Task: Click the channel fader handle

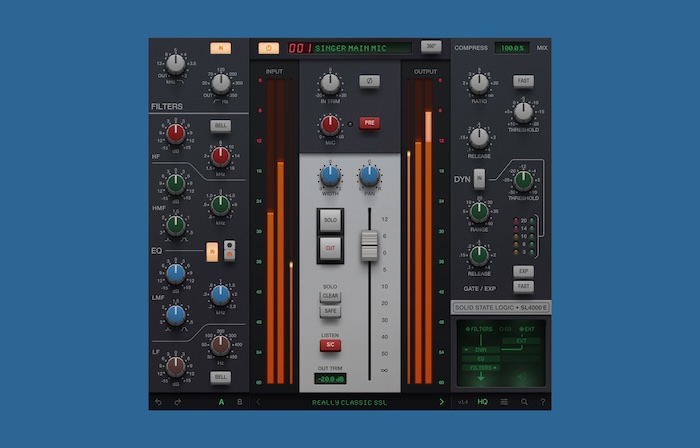Action: pos(370,246)
